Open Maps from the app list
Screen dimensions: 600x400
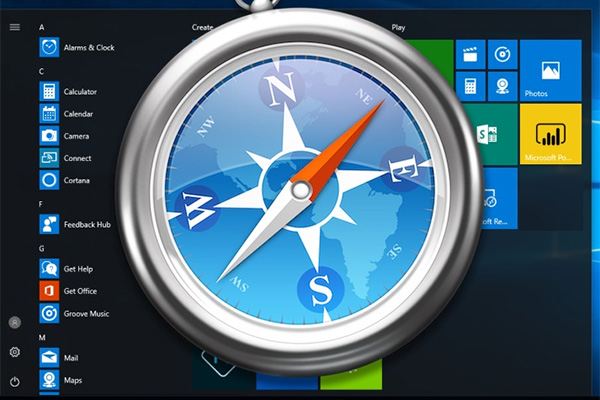coord(61,380)
